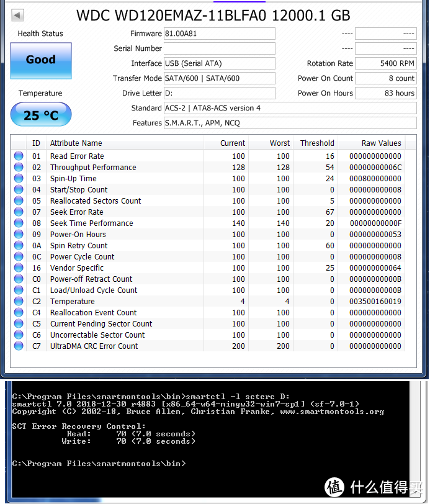Click current value 200 for UltraDMA CRC
430x504 pixels.
(x=238, y=346)
